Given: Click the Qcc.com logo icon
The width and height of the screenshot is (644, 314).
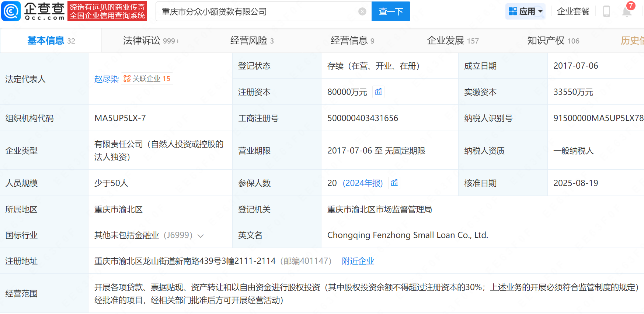Looking at the screenshot, I should tap(11, 11).
